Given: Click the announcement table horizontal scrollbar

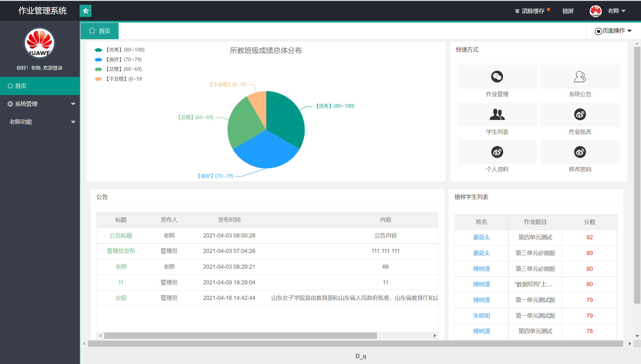Looking at the screenshot, I should [x=241, y=335].
